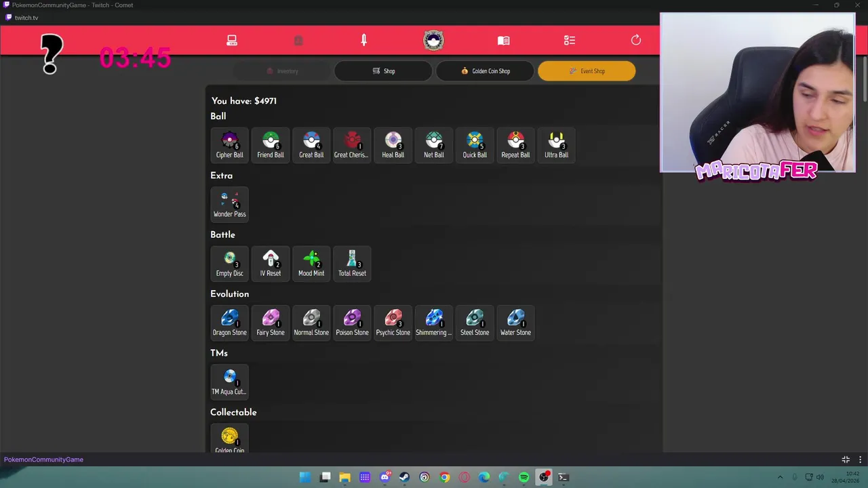
Task: Open the terminal icon in the taskbar
Action: click(563, 477)
